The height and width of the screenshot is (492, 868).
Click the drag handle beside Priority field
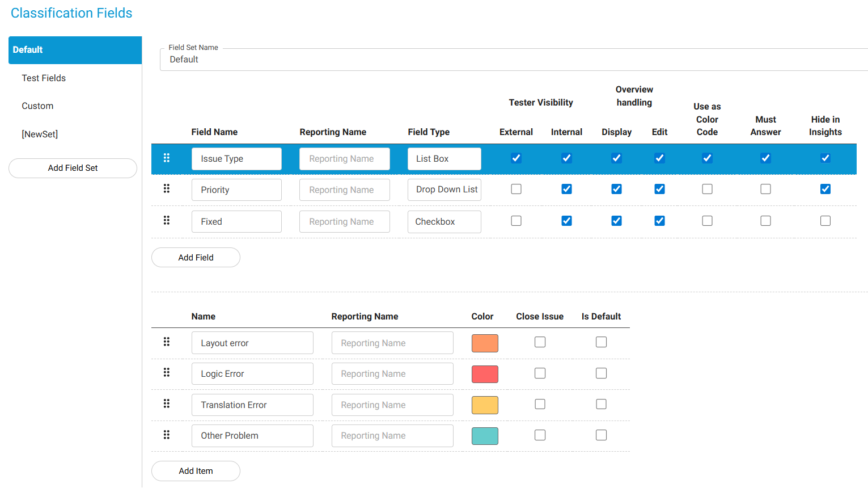167,188
